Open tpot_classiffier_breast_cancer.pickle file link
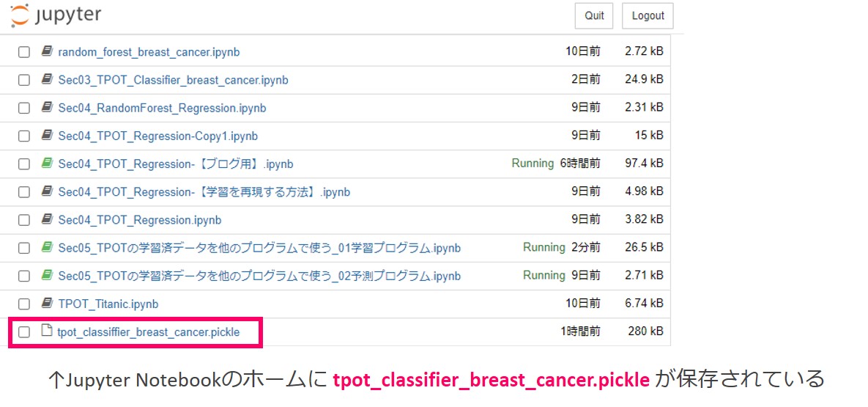This screenshot has width=868, height=407. pyautogui.click(x=149, y=332)
